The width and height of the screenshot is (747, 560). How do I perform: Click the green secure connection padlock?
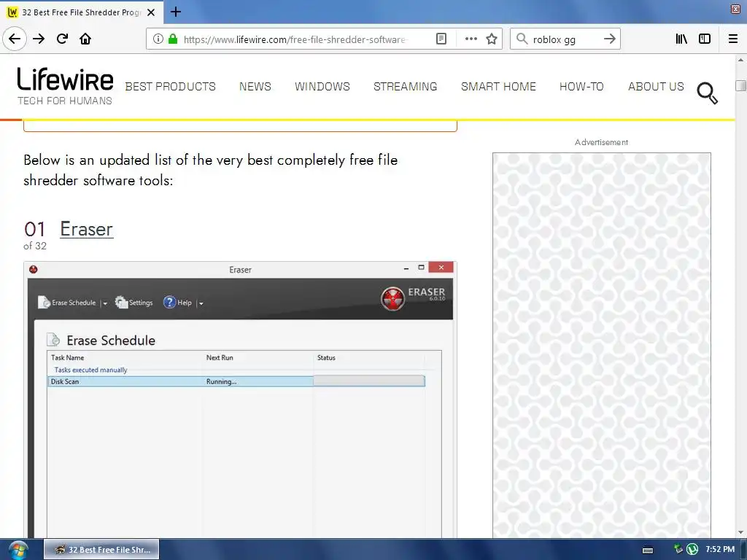tap(173, 39)
